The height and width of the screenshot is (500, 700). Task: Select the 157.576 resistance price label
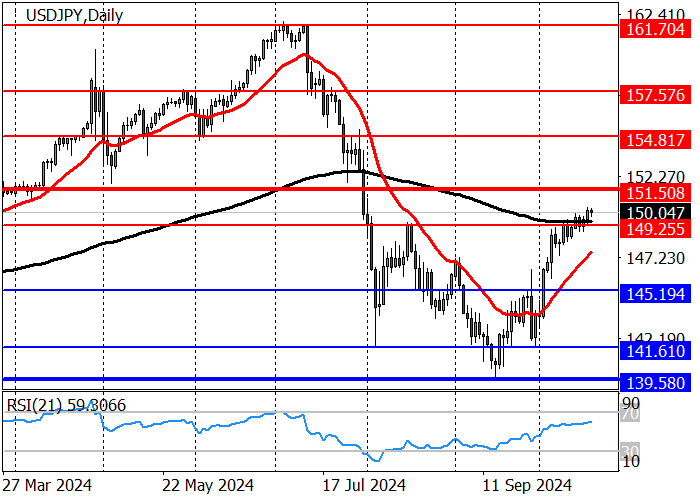(655, 95)
